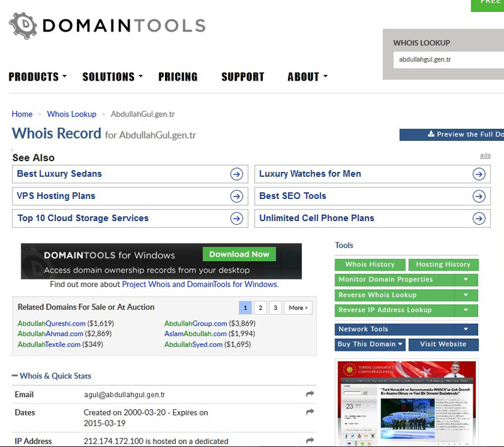
Task: Click arrow icon beside Best Luxury Sedans
Action: (236, 174)
